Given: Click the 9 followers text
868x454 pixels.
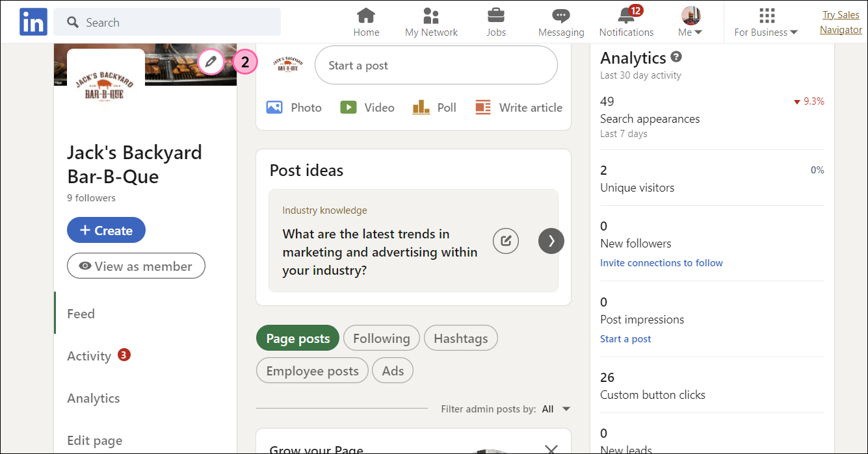Looking at the screenshot, I should coord(91,198).
